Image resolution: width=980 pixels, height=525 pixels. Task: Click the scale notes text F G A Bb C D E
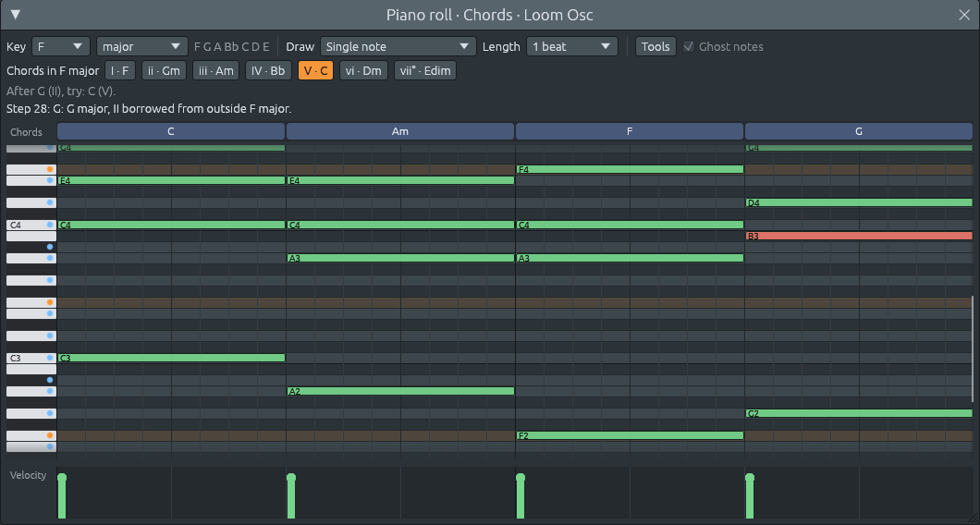tap(232, 46)
